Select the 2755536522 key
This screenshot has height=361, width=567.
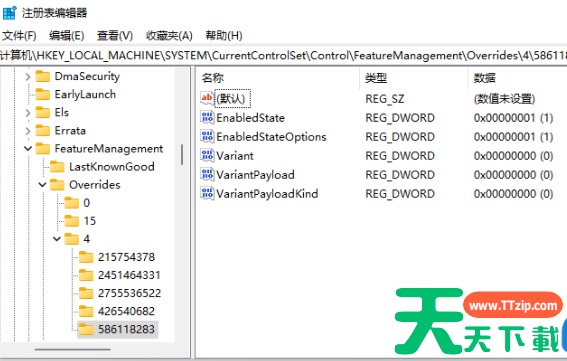tap(129, 293)
